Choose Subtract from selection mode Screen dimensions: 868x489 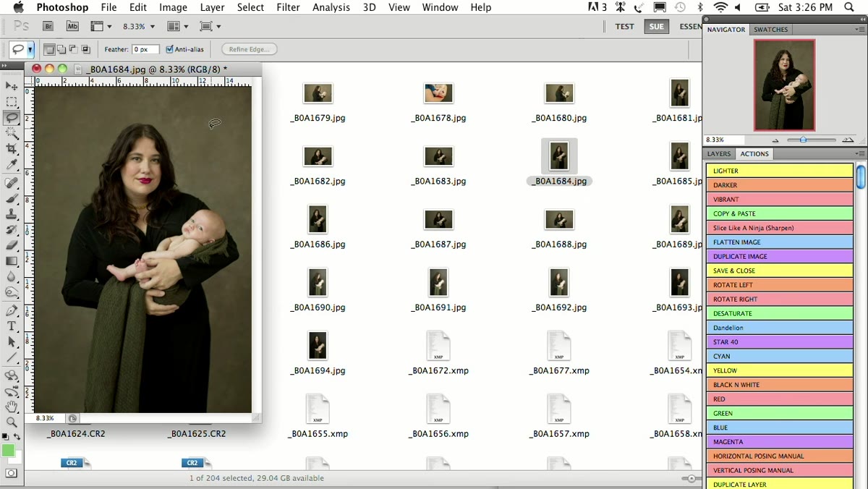click(x=73, y=49)
